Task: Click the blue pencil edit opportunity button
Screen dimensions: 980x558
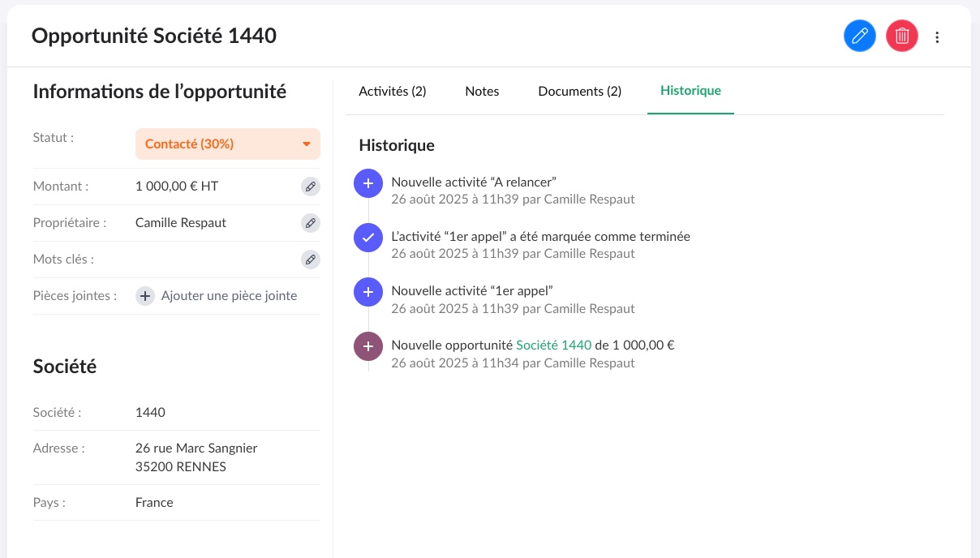Action: point(860,36)
